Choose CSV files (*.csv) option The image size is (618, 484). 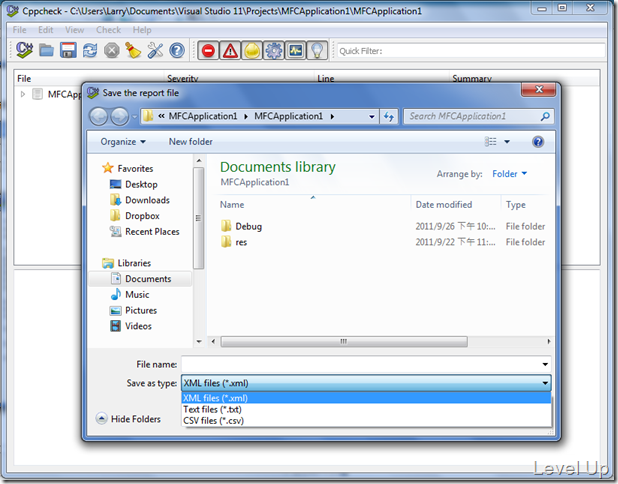[366, 421]
